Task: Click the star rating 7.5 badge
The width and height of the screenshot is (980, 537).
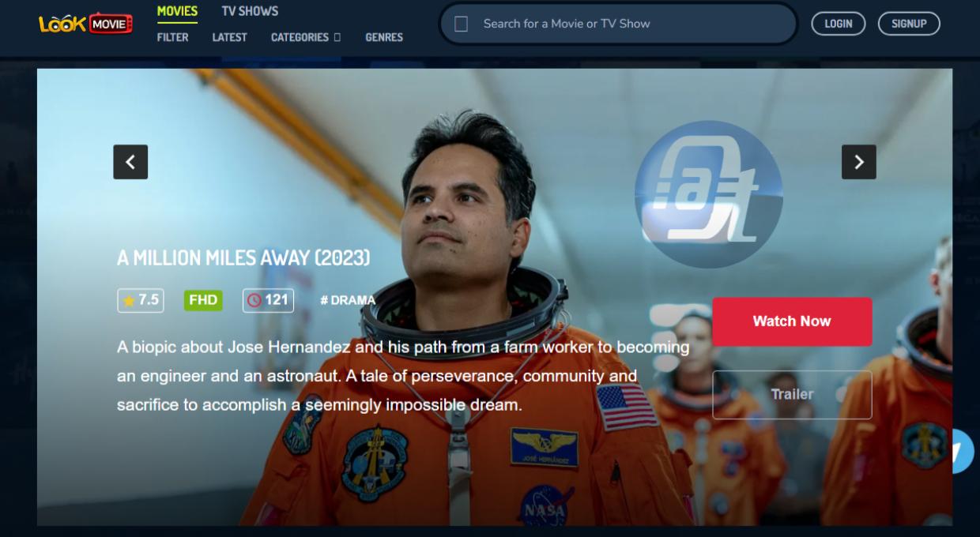Action: [141, 300]
